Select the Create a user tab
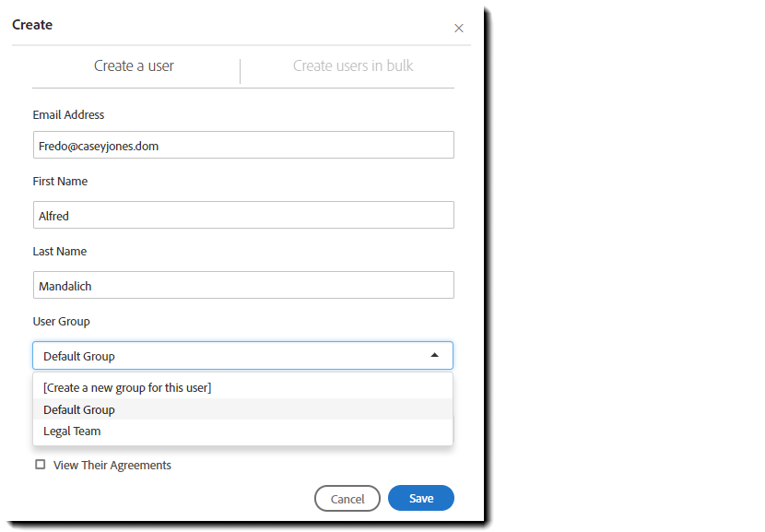 (134, 65)
